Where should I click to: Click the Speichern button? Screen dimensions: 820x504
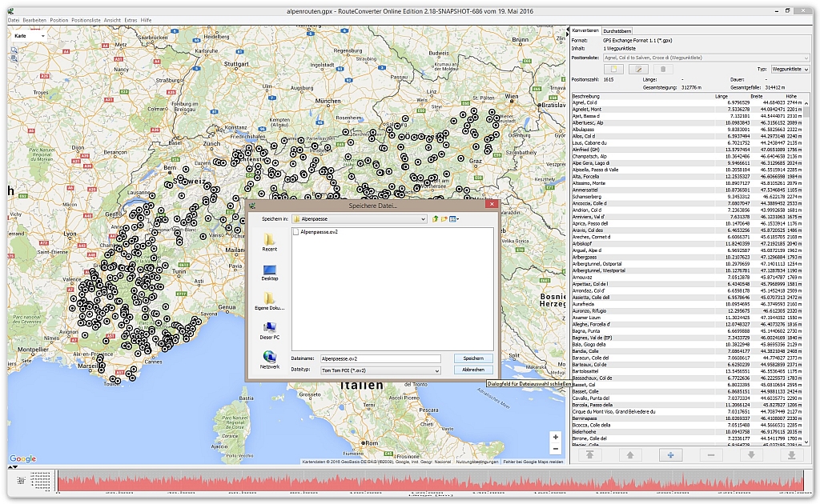(x=472, y=358)
